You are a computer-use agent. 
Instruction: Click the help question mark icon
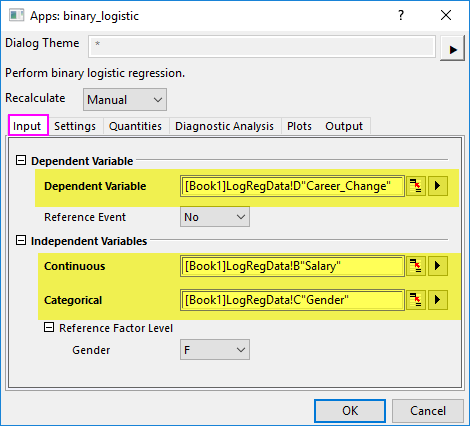click(401, 15)
